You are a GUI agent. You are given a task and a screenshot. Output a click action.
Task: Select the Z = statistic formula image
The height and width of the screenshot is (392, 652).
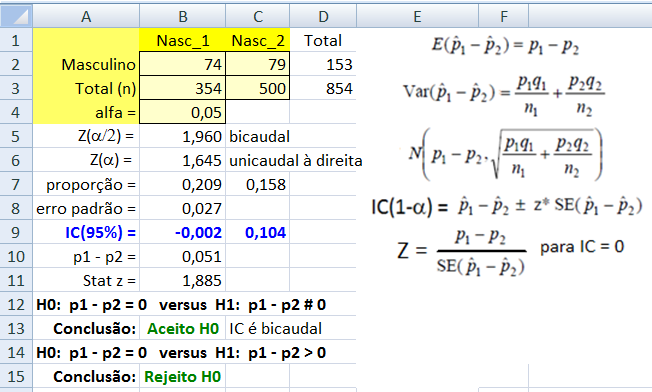(462, 251)
